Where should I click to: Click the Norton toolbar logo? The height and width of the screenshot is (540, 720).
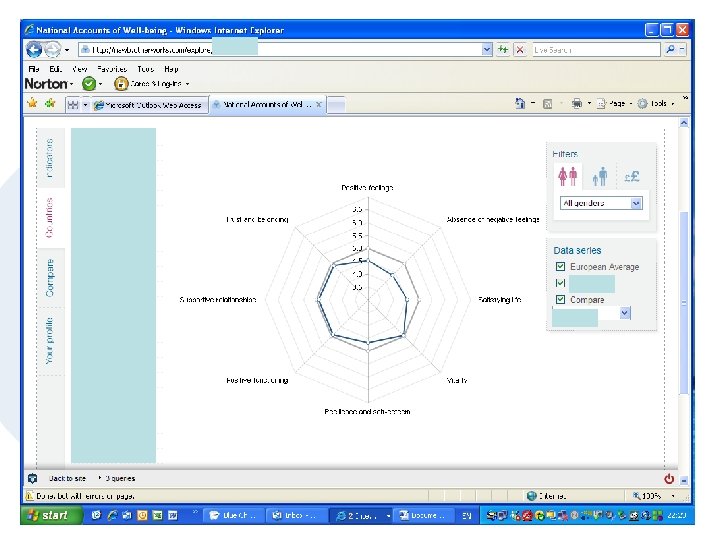tap(46, 84)
